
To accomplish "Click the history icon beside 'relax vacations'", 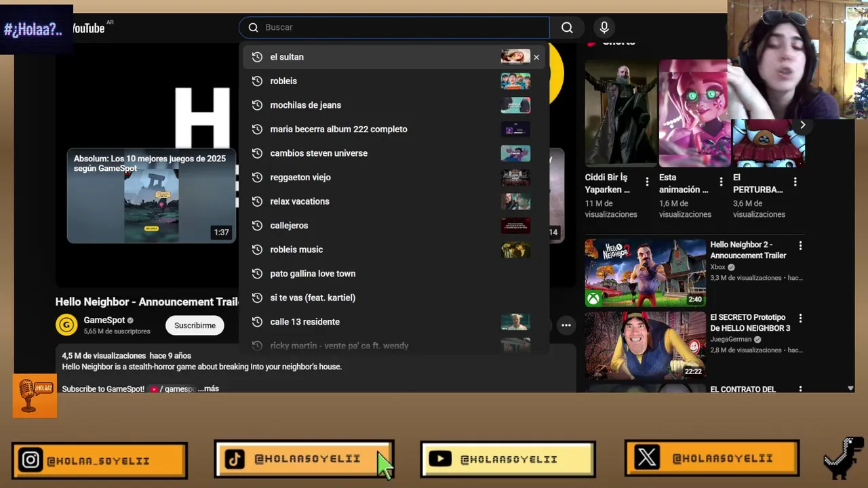I will coord(257,201).
